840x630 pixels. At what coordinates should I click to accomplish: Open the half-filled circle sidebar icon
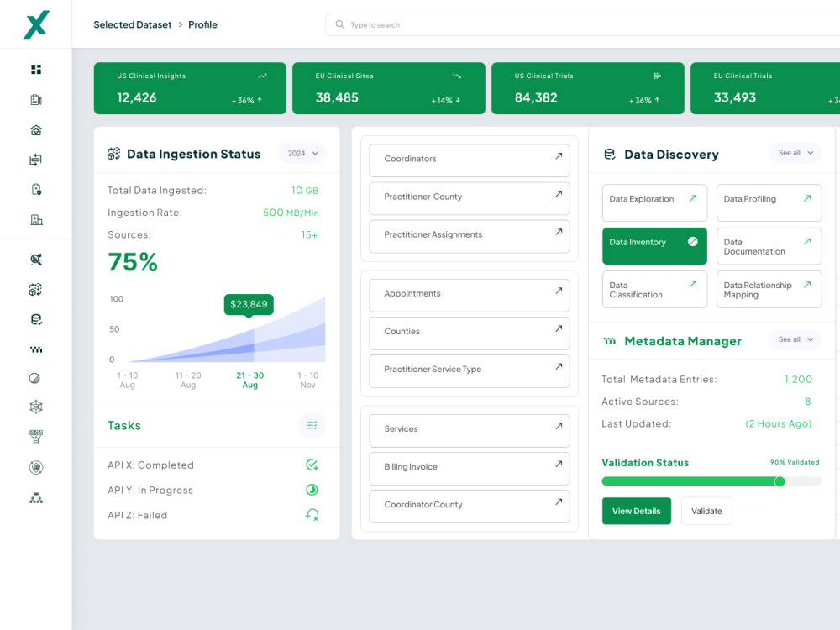[x=34, y=378]
